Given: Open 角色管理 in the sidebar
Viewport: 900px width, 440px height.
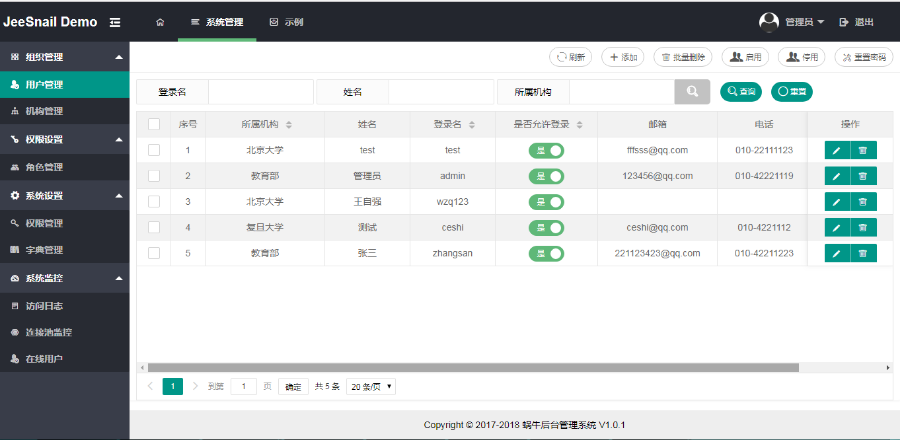Looking at the screenshot, I should [64, 168].
